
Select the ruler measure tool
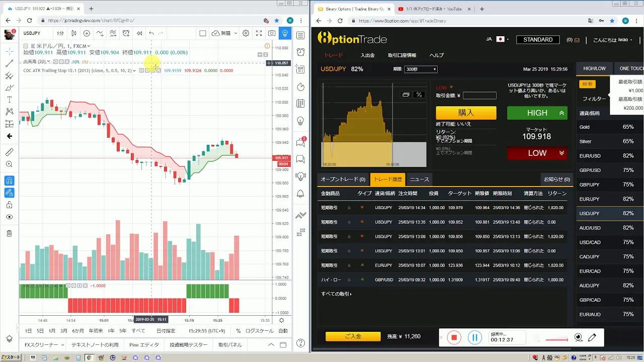(9, 152)
